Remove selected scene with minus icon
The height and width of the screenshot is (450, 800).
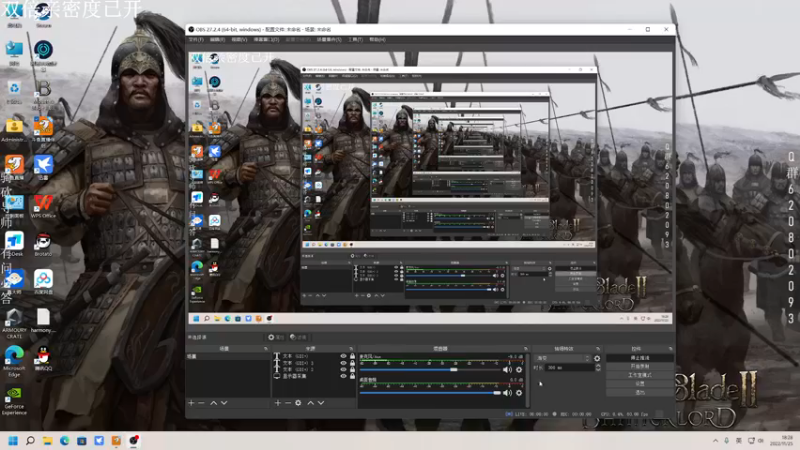tap(201, 403)
